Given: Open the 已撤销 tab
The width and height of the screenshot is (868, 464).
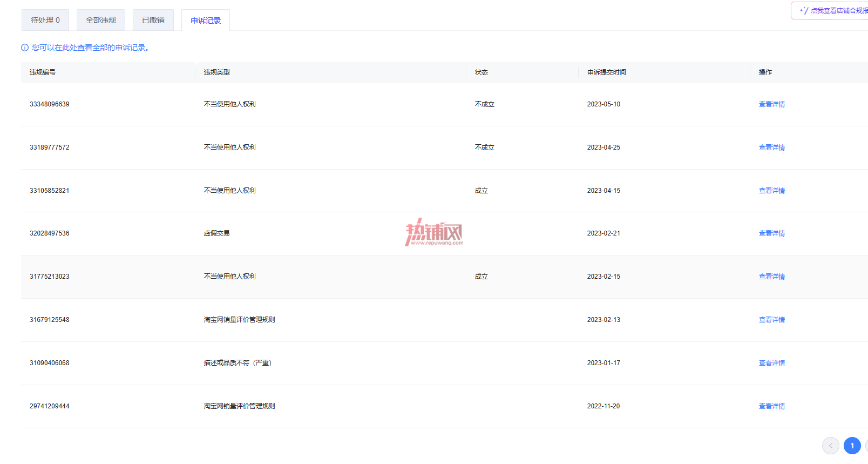Looking at the screenshot, I should [x=153, y=20].
